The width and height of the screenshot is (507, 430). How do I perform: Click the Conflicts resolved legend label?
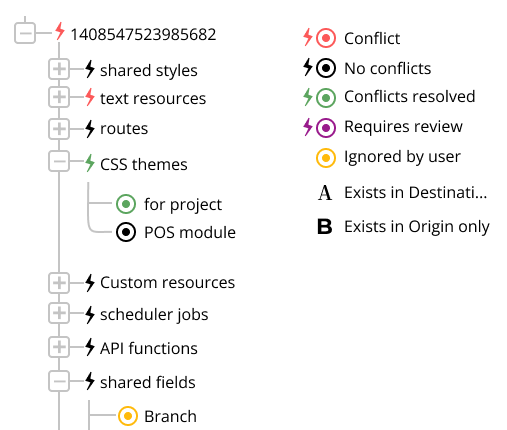(x=410, y=97)
